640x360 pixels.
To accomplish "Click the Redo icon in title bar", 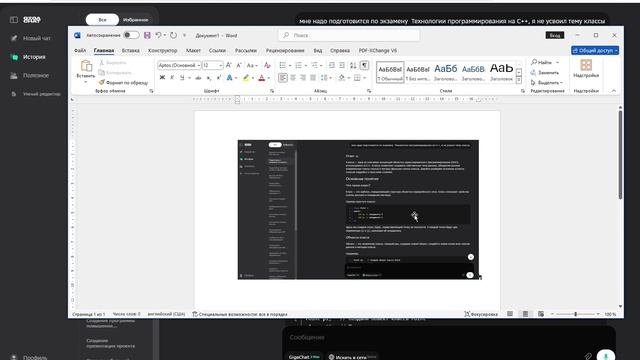I will point(173,36).
